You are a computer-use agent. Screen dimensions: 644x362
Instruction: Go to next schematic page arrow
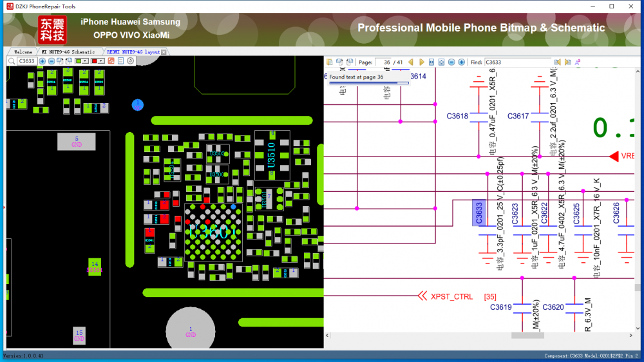point(421,62)
